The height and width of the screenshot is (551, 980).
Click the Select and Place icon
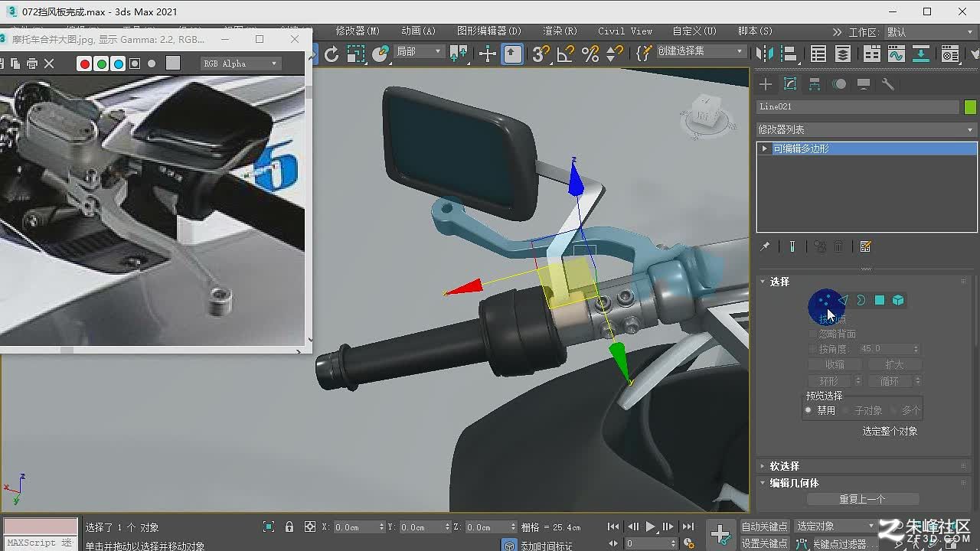pyautogui.click(x=381, y=54)
